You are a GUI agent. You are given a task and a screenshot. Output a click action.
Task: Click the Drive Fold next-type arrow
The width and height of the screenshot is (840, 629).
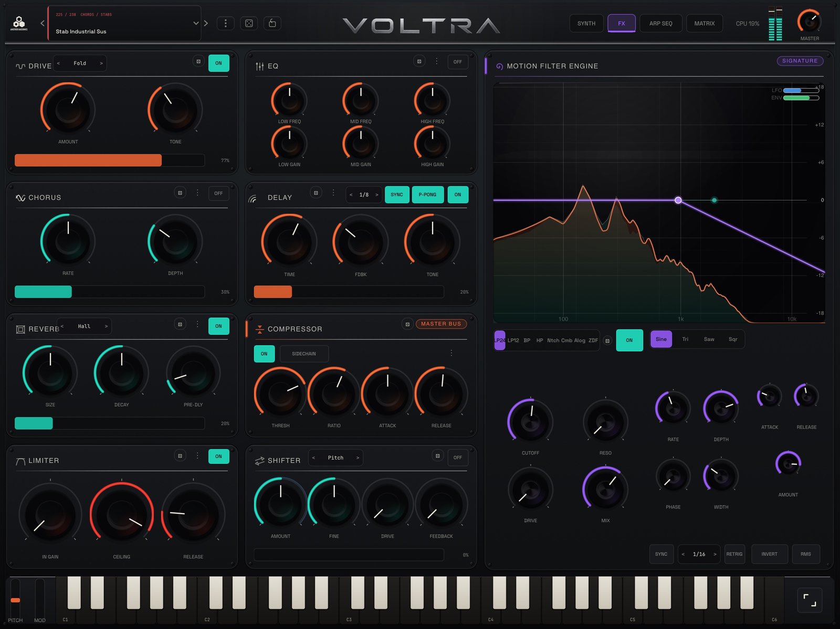click(101, 63)
